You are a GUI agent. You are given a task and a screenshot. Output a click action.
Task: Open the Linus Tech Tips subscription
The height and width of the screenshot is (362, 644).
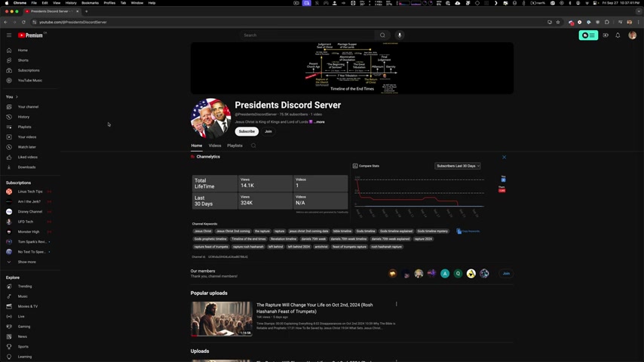[x=30, y=192]
